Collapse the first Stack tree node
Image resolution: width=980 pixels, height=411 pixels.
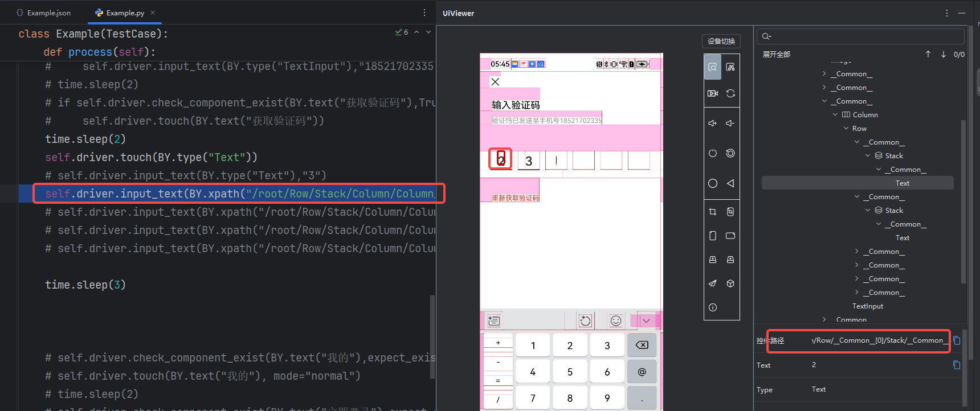point(868,156)
